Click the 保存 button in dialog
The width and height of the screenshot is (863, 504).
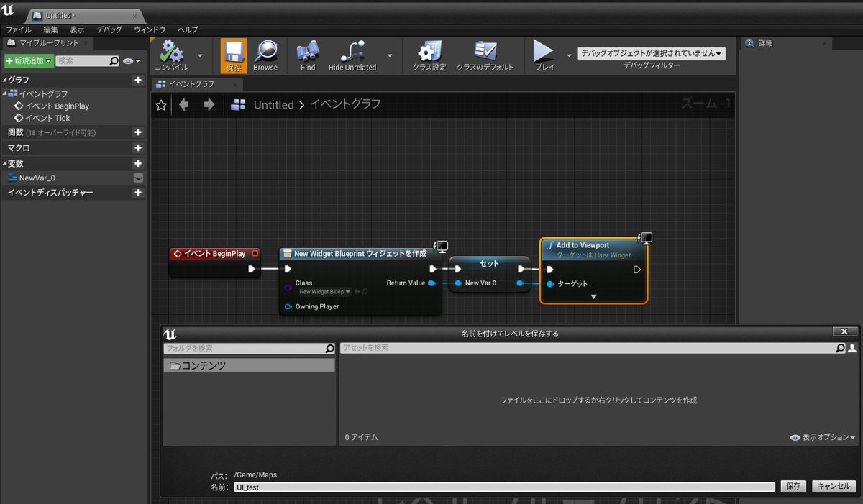coord(793,487)
